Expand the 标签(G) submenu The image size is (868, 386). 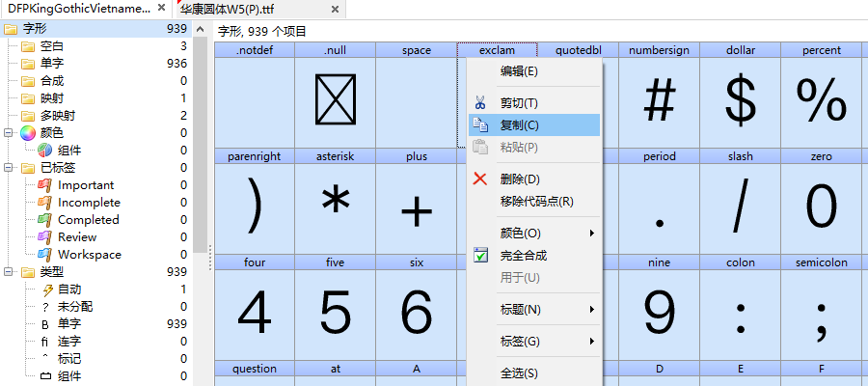click(591, 342)
